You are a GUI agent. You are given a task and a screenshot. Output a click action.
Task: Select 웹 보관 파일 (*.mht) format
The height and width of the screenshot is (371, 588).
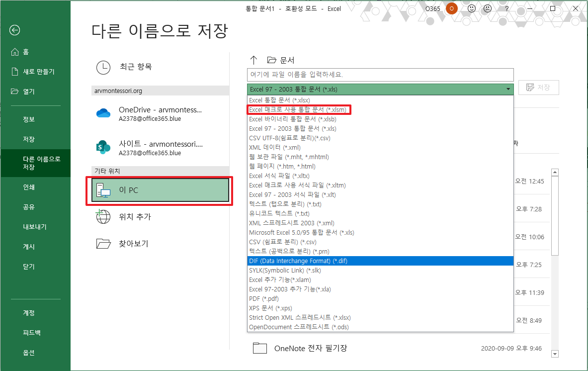pos(380,157)
